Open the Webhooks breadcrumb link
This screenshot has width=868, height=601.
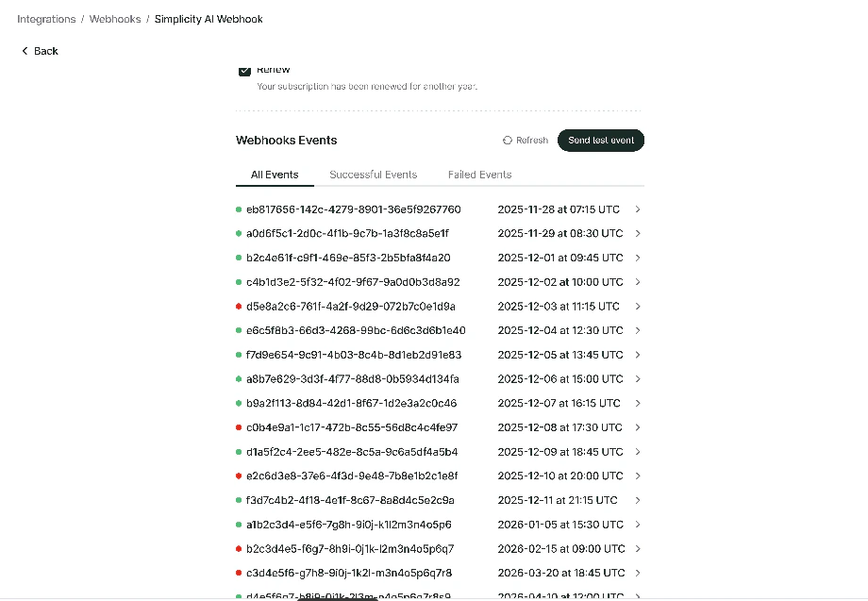(x=115, y=18)
